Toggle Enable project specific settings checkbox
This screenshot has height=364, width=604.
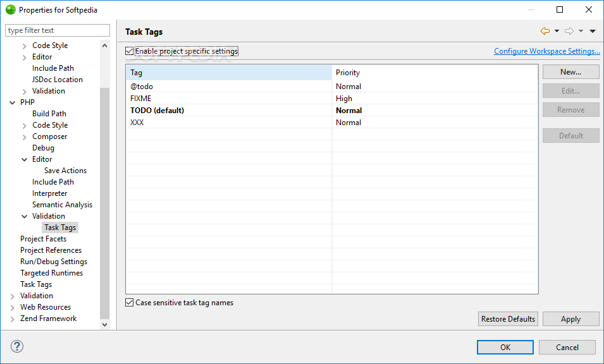click(130, 51)
